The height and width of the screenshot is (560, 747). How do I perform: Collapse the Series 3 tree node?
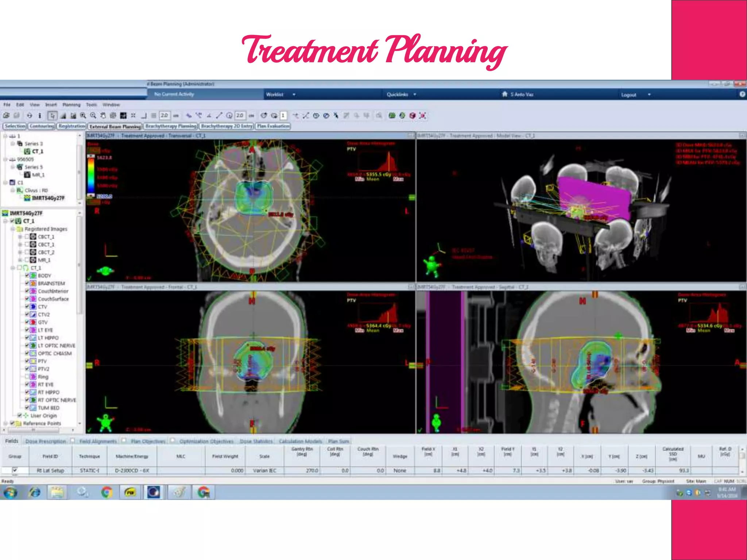12,144
